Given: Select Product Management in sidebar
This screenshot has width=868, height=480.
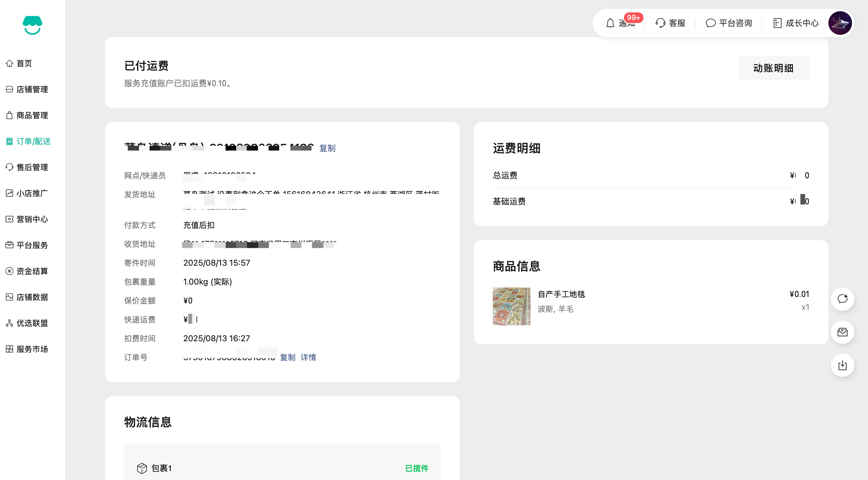Looking at the screenshot, I should point(32,115).
